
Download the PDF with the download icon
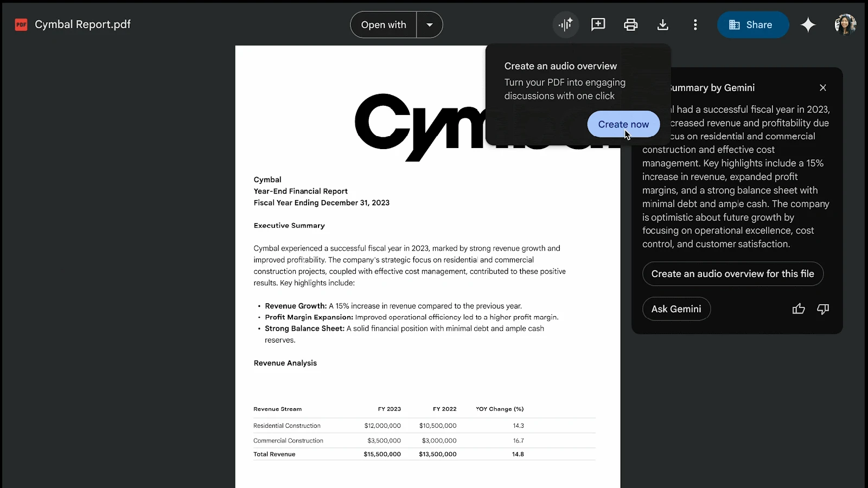(662, 24)
